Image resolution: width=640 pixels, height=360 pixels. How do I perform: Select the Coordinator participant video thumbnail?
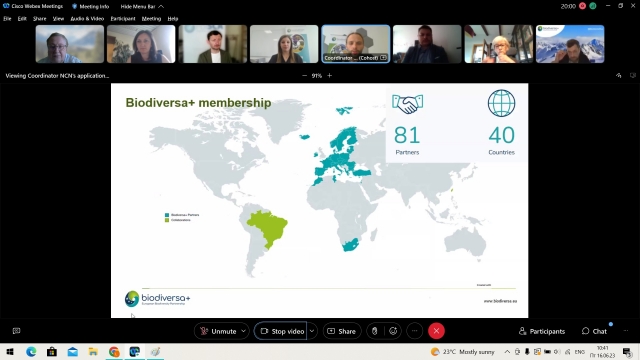[x=356, y=44]
